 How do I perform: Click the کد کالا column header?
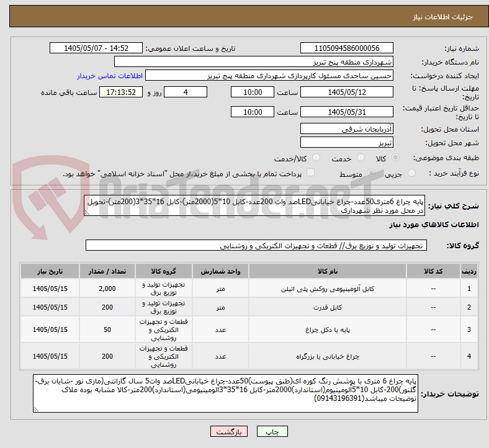click(x=433, y=271)
